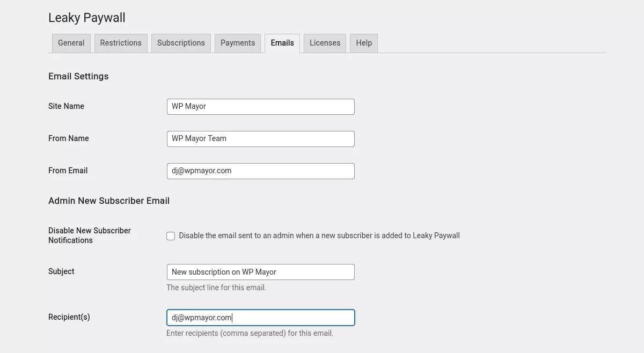Click the Recipient(s) label
Viewport: 644px width, 353px height.
click(x=69, y=317)
